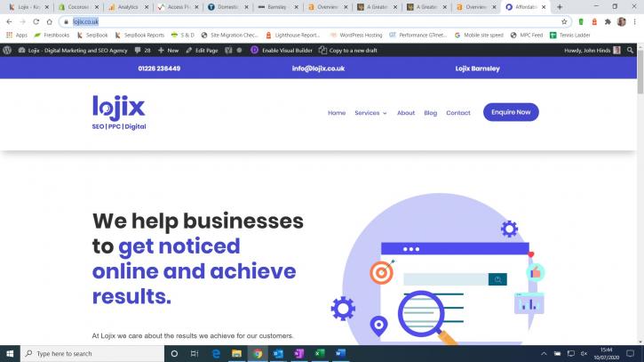Open the Yoast SEO admin bar icon

click(228, 50)
